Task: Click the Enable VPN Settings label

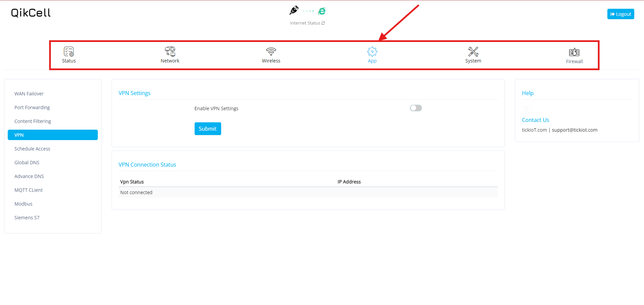Action: coord(216,108)
